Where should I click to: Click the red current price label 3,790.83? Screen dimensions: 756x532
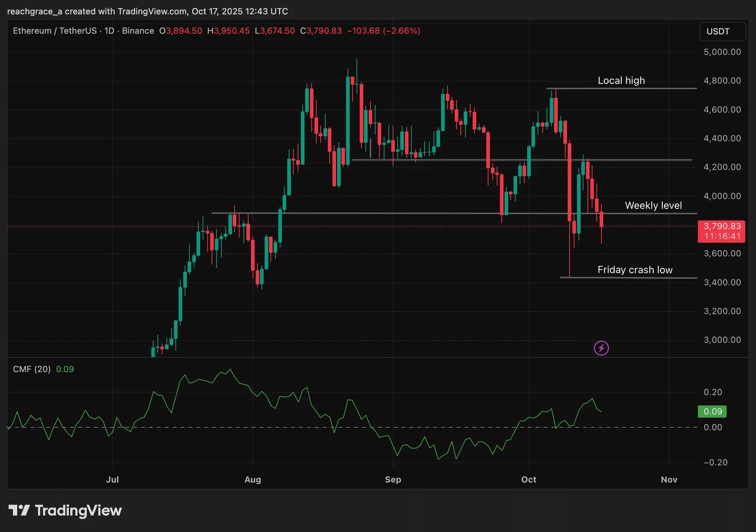(x=722, y=227)
